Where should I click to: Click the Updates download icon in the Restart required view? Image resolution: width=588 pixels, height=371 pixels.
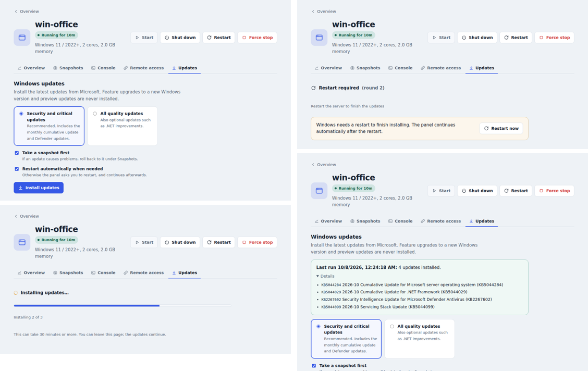point(471,68)
